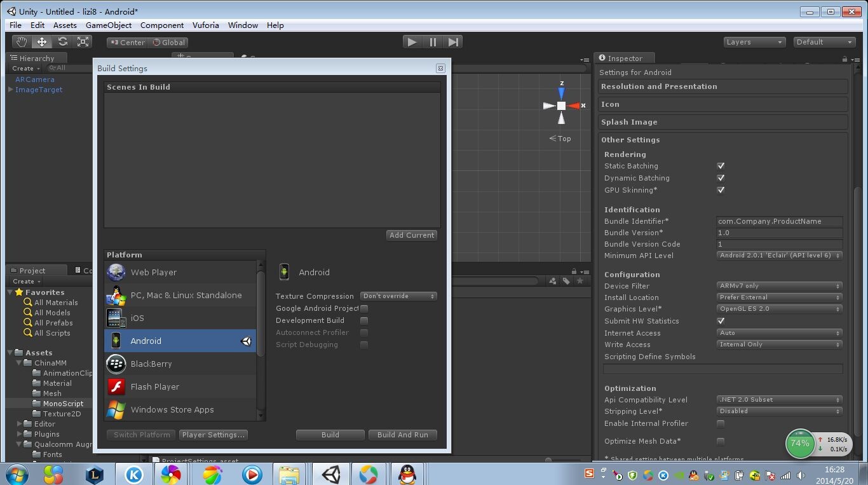The image size is (868, 485).
Task: Click search-by-label icon in Project panel
Action: coord(566,281)
